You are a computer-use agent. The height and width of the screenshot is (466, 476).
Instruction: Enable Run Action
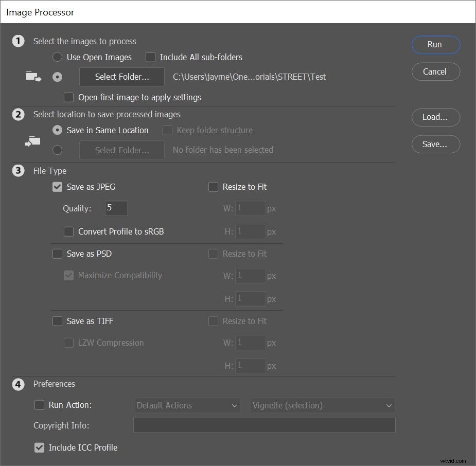40,405
